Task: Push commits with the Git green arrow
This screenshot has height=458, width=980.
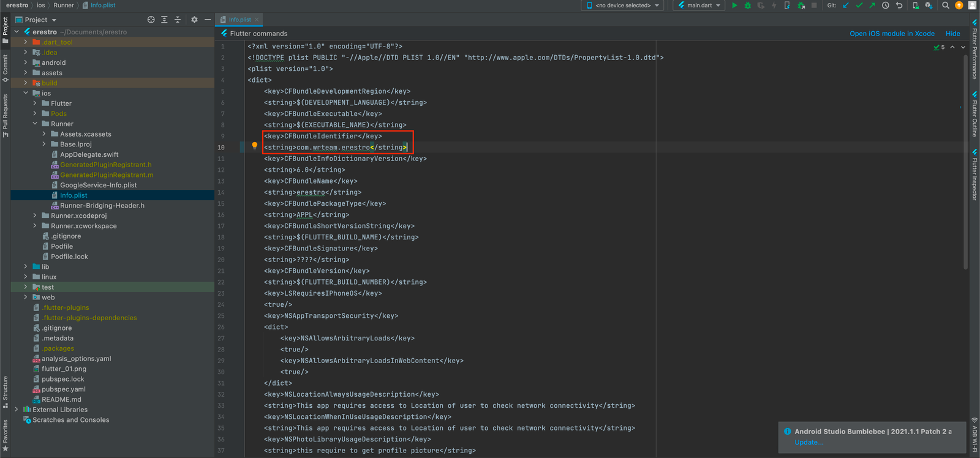Action: [x=872, y=6]
